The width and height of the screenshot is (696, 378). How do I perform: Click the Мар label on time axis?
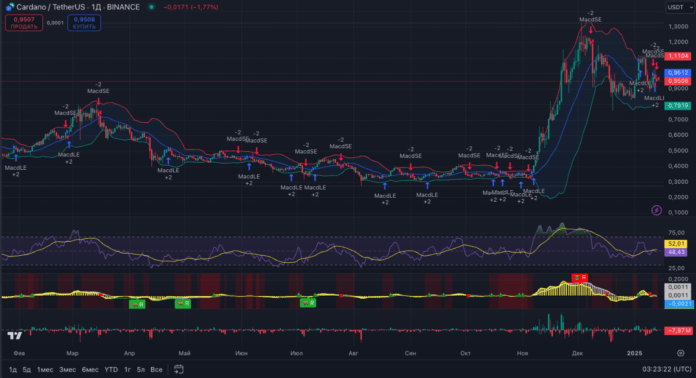coord(72,353)
